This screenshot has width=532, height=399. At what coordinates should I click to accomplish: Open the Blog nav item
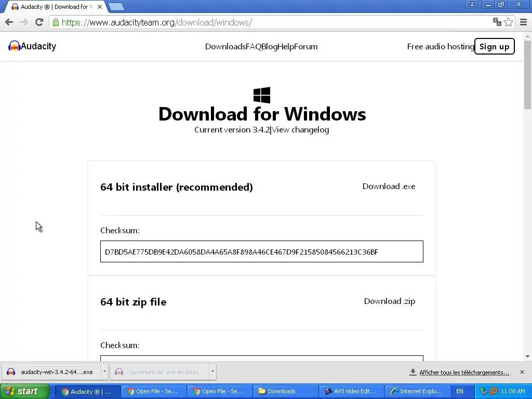[x=270, y=46]
